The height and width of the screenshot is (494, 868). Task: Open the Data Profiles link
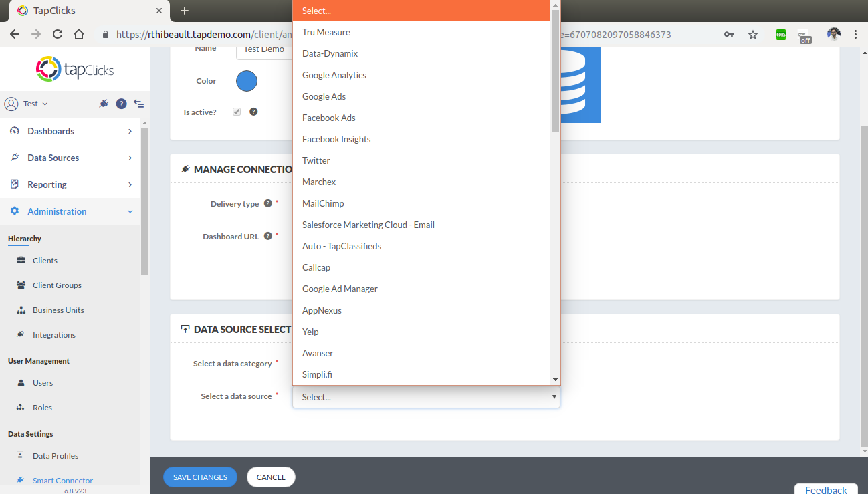(56, 456)
